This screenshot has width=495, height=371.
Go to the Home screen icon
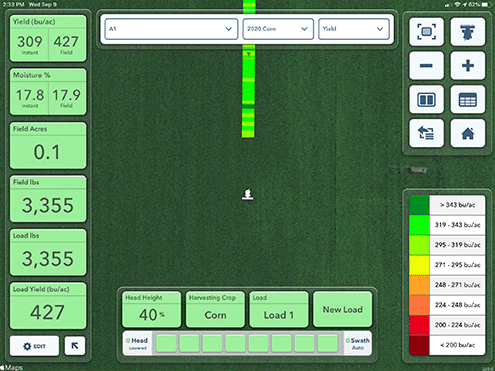coord(468,133)
